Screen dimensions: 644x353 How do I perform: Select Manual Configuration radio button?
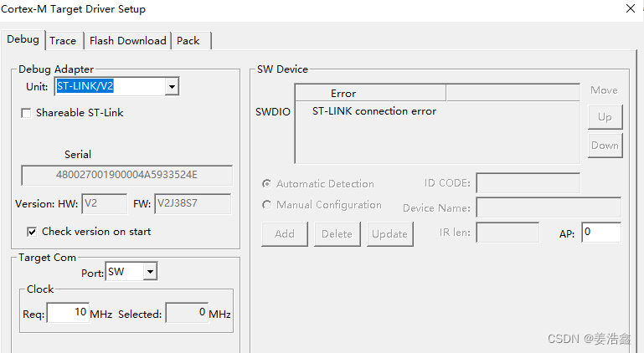click(x=267, y=205)
